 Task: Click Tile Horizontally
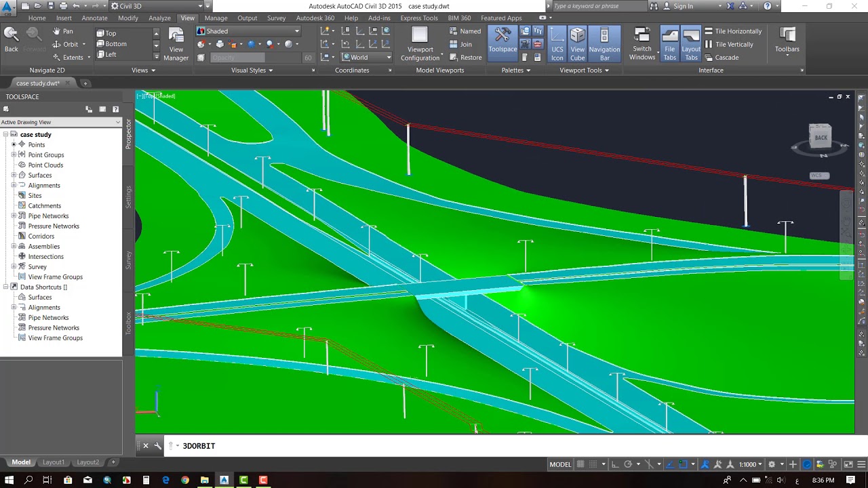[x=733, y=31]
